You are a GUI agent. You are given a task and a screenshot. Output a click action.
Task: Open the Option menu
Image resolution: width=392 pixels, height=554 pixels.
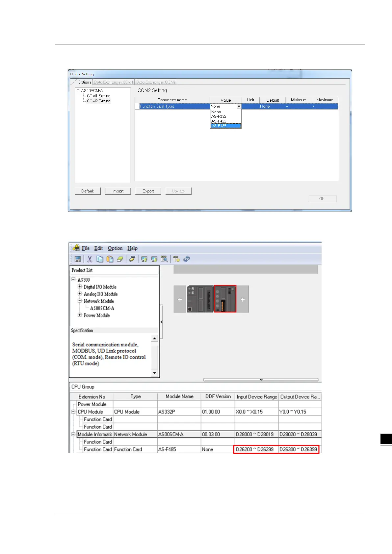(x=115, y=248)
